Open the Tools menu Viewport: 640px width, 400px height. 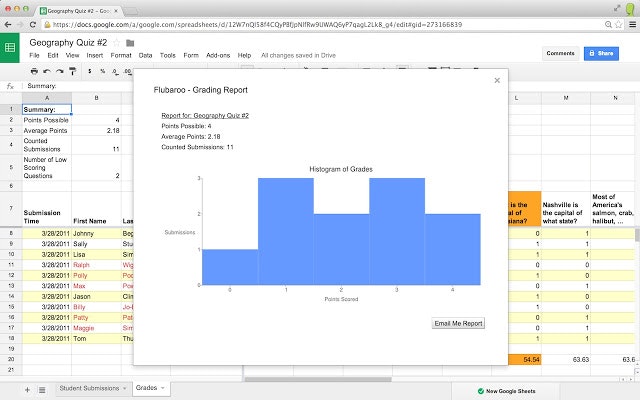point(167,55)
